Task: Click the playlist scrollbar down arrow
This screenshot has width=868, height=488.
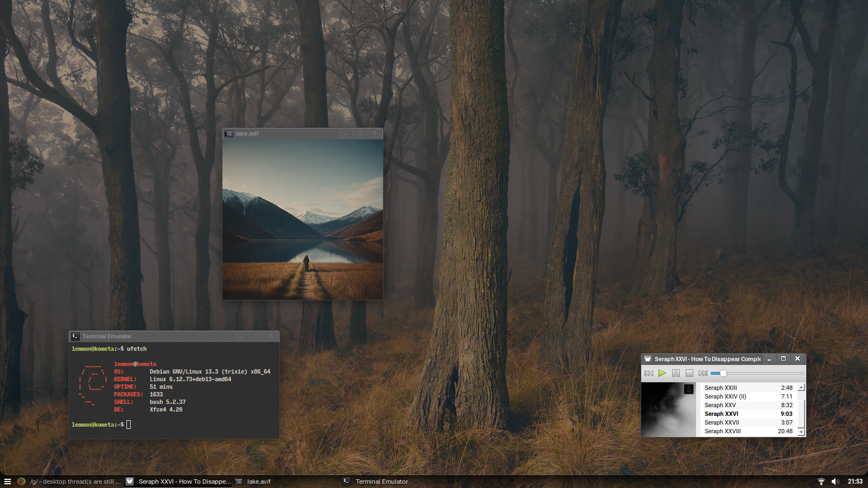Action: point(801,432)
